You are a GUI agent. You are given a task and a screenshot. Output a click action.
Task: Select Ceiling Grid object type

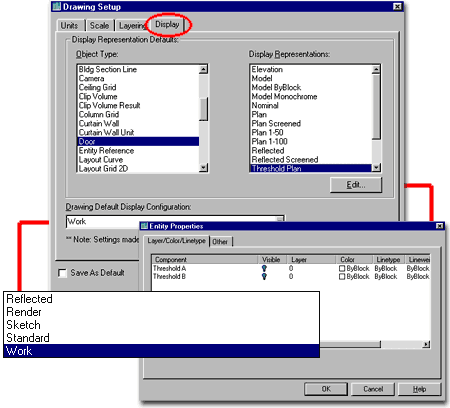click(x=138, y=87)
